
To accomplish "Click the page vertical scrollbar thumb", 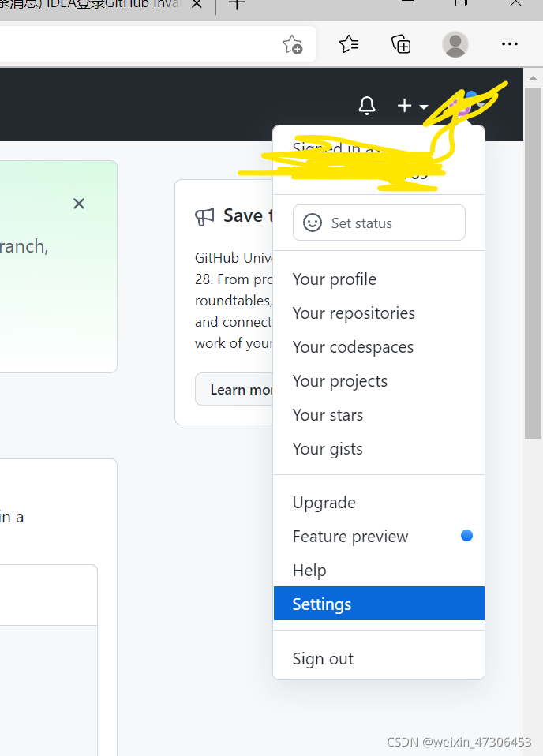I will 533,263.
